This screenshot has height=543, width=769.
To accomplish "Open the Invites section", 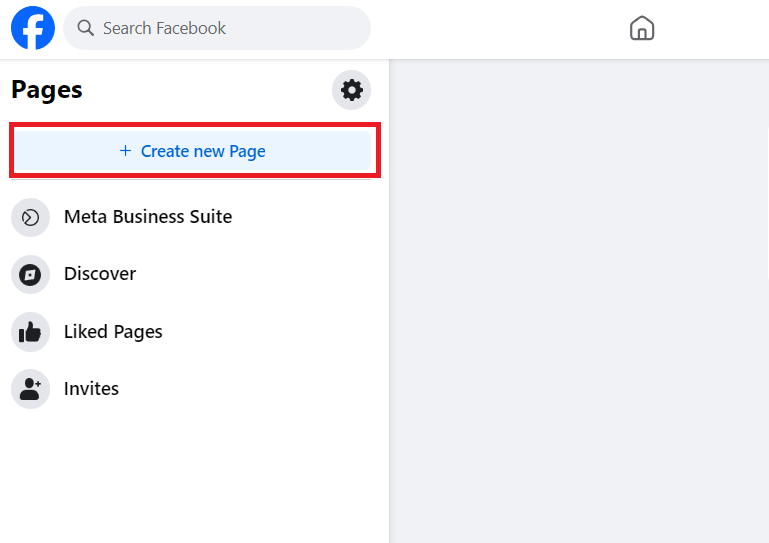I will coord(191,389).
